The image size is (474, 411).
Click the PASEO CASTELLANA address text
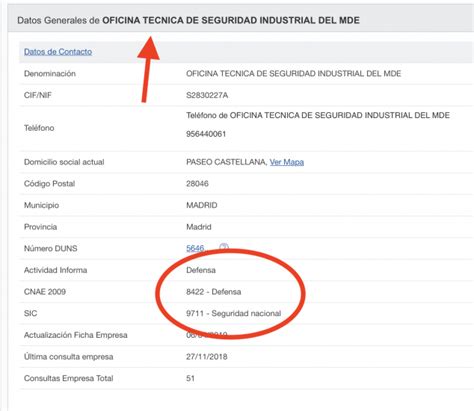[227, 162]
